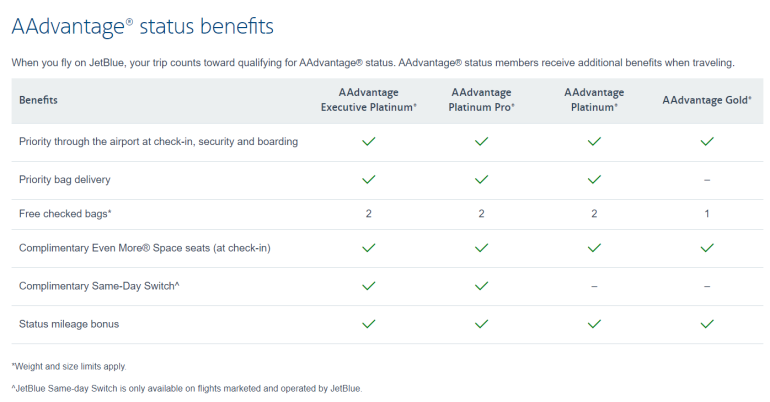Click Executive Platinum Same-Day Switch checkmark
770x402 pixels.
pos(368,286)
